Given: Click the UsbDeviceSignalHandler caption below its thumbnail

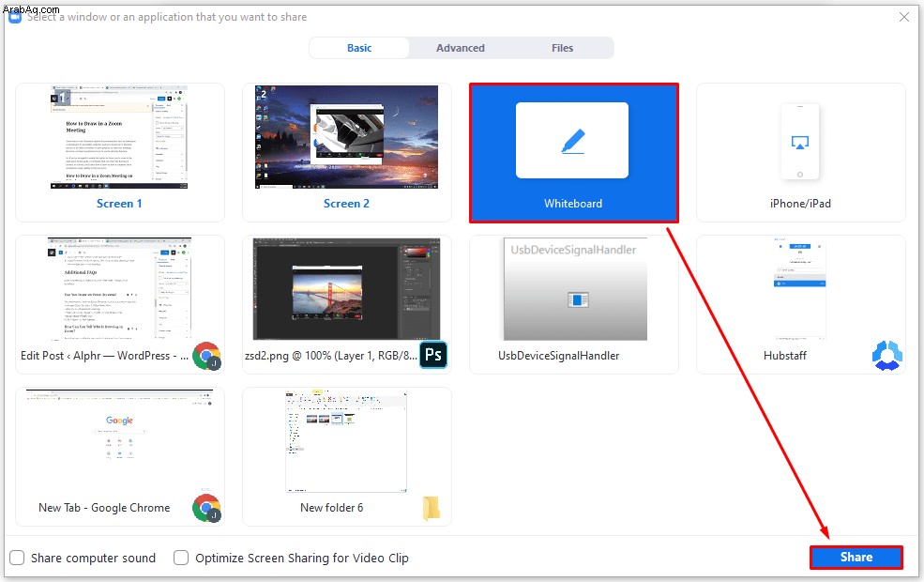Looking at the screenshot, I should click(x=559, y=356).
